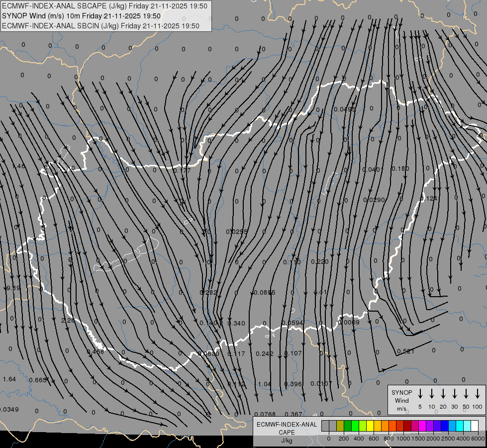Screen dimensions: 487x448
Task: Click the SYNOP Wind m/s legend label
Action: click(x=401, y=400)
